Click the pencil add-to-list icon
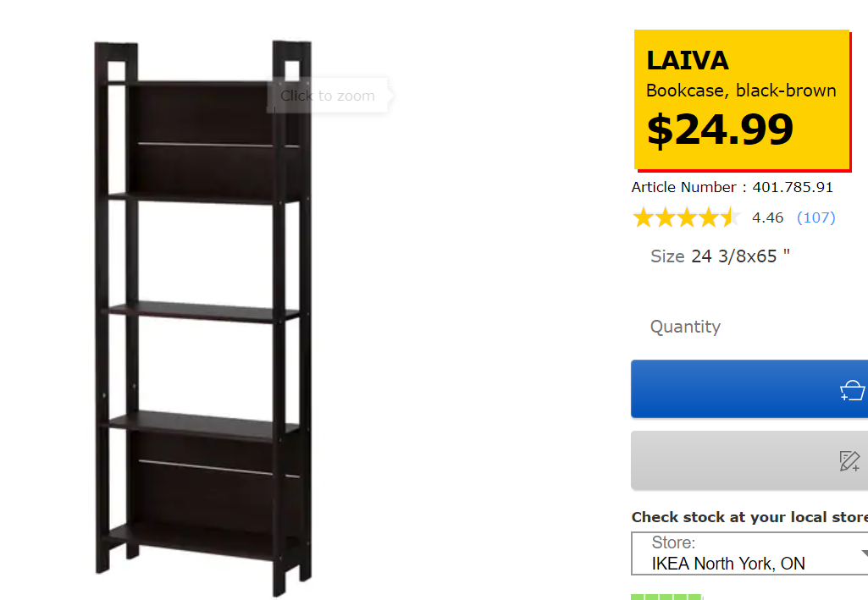Viewport: 868px width, 600px height. (x=849, y=461)
